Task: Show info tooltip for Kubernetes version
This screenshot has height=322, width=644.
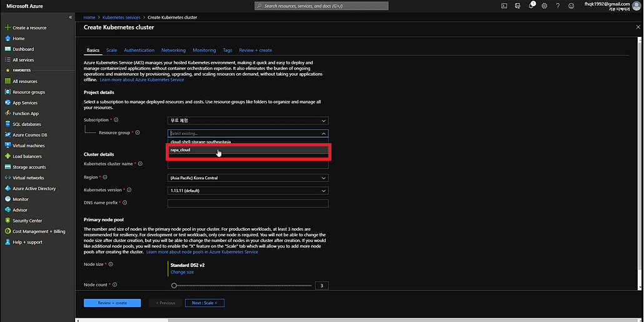Action: pos(129,189)
